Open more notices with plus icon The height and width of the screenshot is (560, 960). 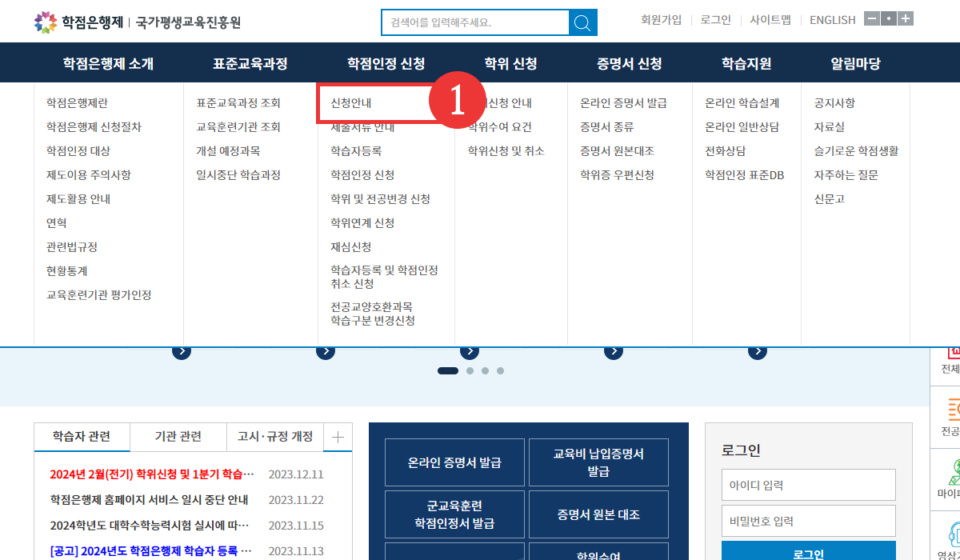[x=338, y=437]
